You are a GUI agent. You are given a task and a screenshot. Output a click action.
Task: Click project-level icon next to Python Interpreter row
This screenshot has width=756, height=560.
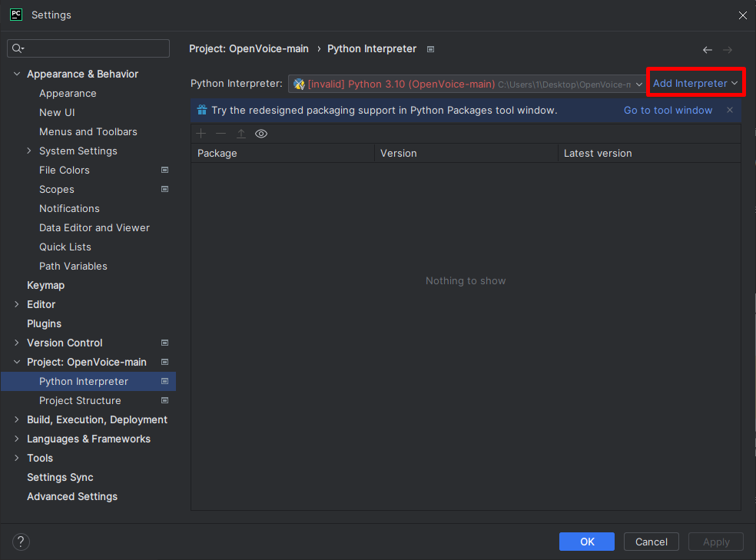tap(164, 381)
